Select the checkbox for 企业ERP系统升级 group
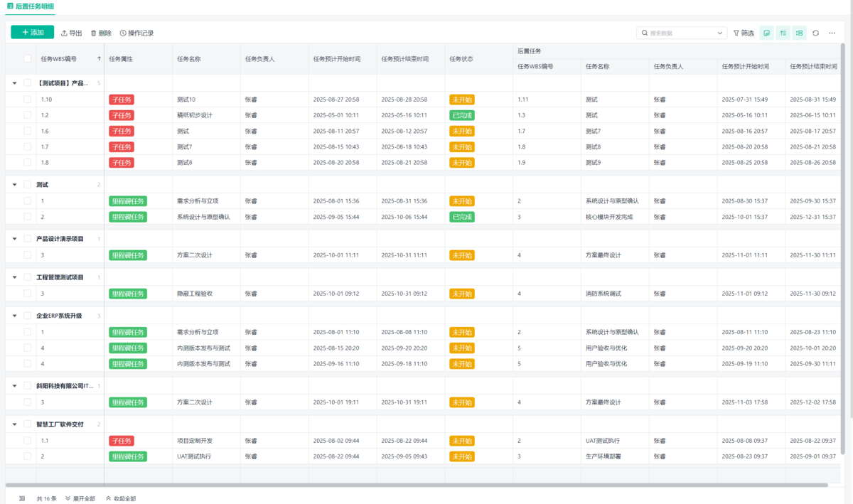 point(27,316)
